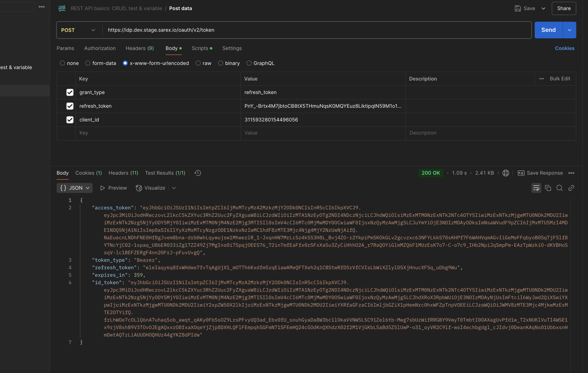The image size is (588, 373).
Task: Click the empty Value field in the new row
Action: 323,133
